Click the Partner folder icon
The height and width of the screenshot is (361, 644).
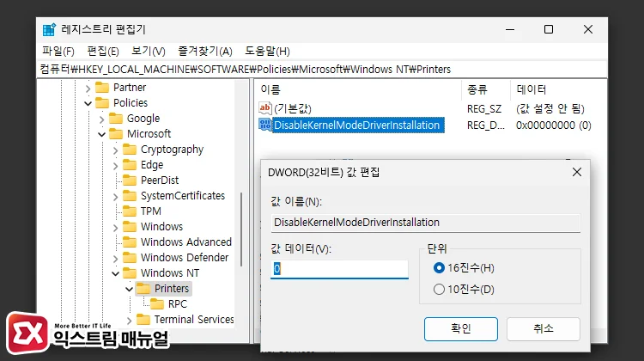tap(102, 88)
